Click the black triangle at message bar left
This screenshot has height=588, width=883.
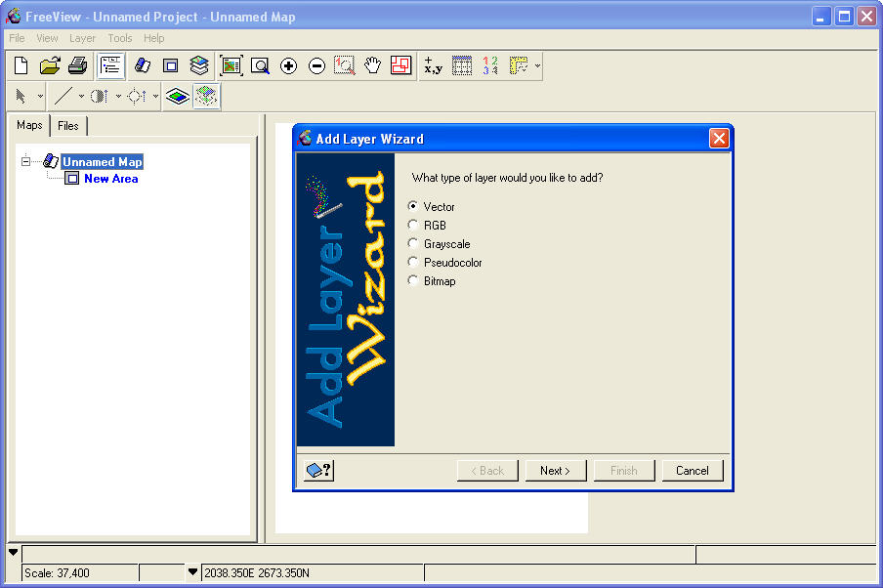[x=13, y=553]
